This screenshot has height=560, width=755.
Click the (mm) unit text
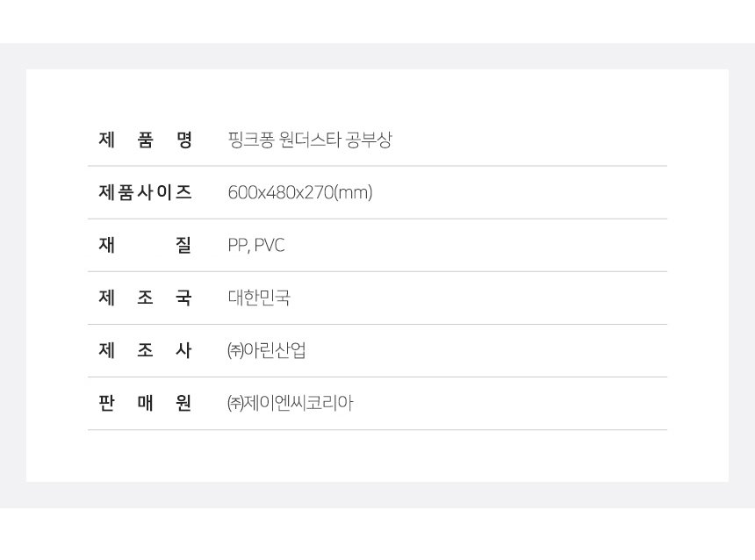[x=353, y=192]
